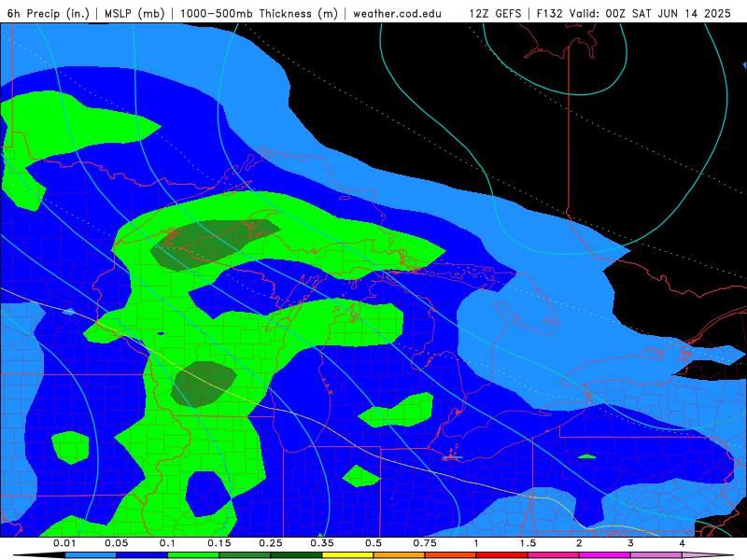Click the 1.5 legend value

point(528,543)
